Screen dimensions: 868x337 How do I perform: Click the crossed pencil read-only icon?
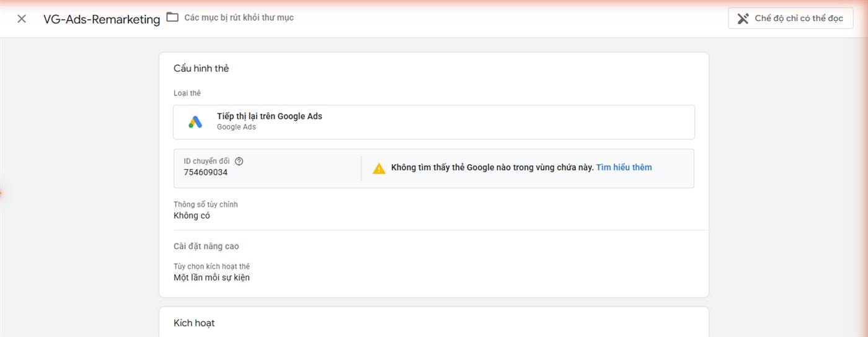coord(743,19)
